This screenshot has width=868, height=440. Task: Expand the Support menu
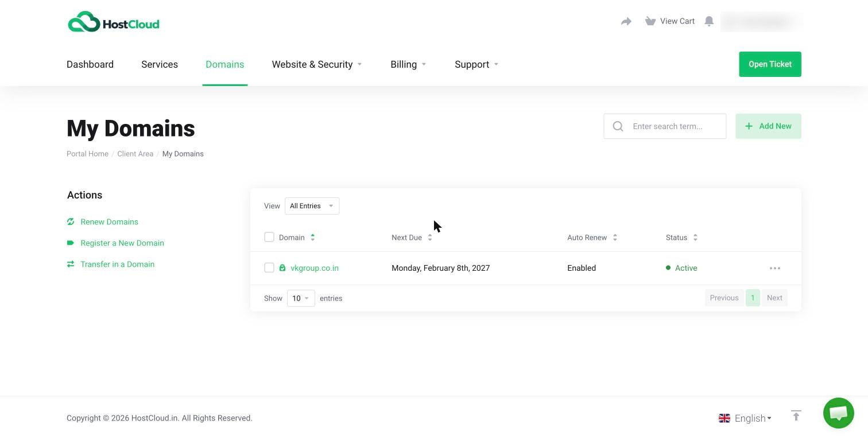[x=476, y=64]
